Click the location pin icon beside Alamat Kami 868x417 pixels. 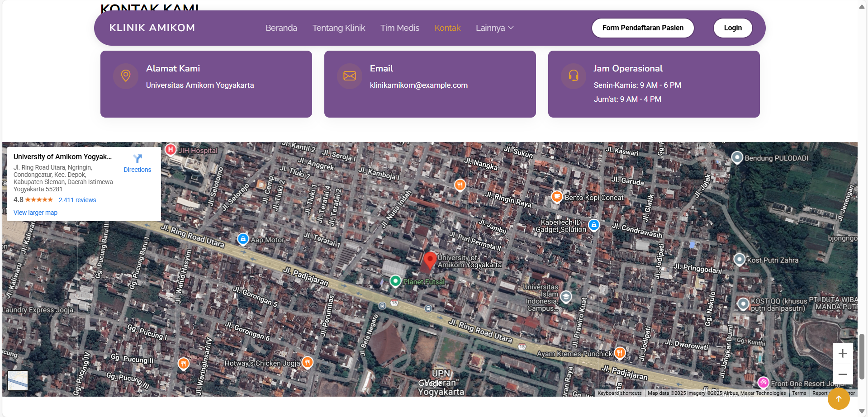(x=126, y=76)
